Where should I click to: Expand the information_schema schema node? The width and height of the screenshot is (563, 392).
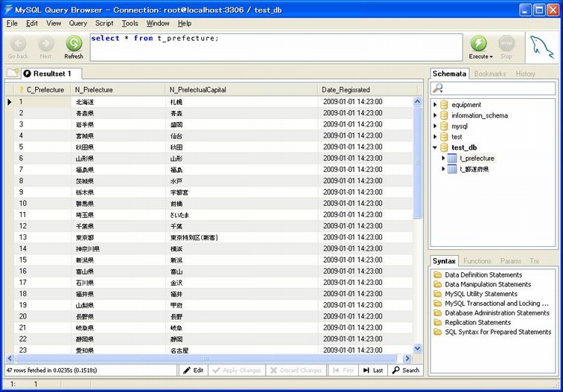[435, 115]
